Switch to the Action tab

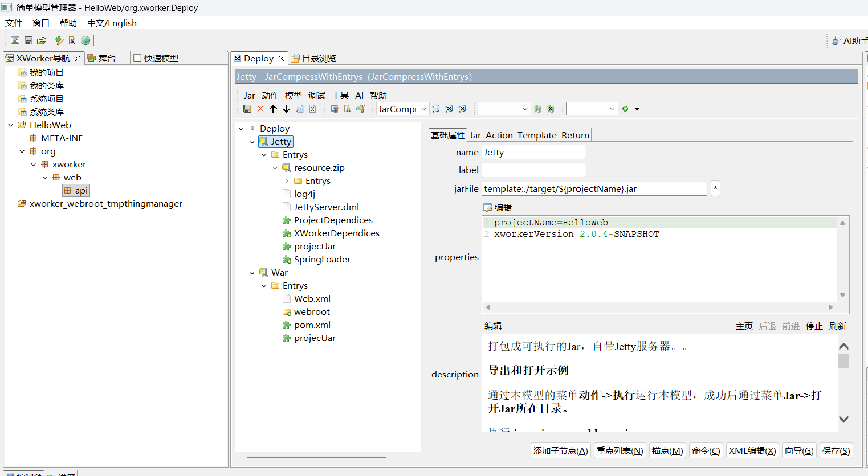(499, 135)
